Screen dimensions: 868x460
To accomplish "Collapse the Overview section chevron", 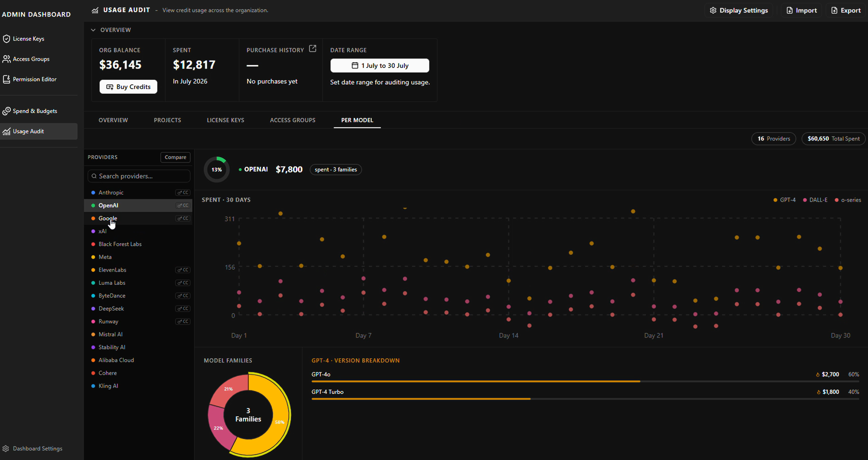I will [x=93, y=30].
